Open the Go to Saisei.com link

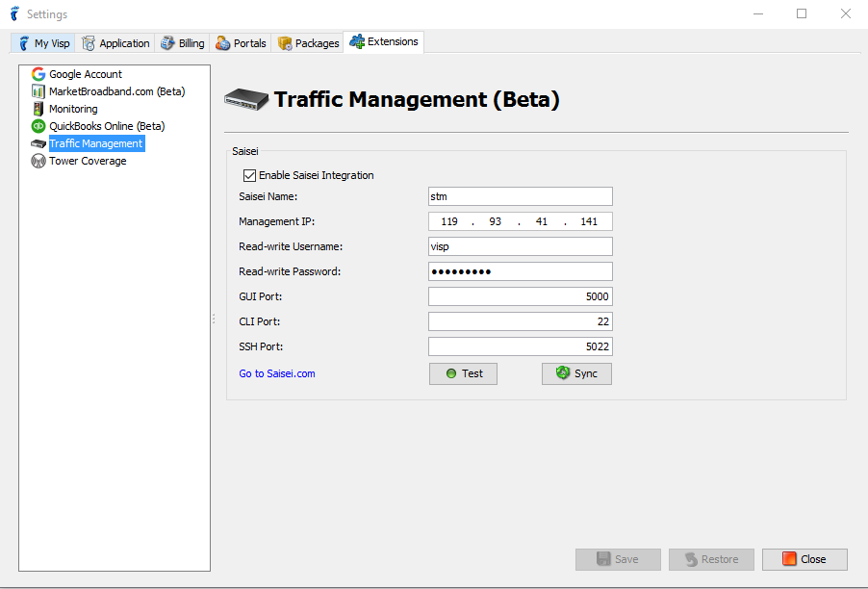point(277,373)
